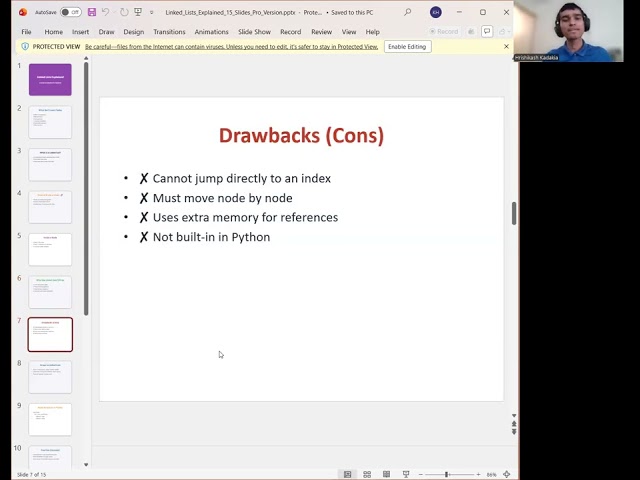Select slide 3 thumbnail
Screen dimensions: 640x480
tap(50, 164)
